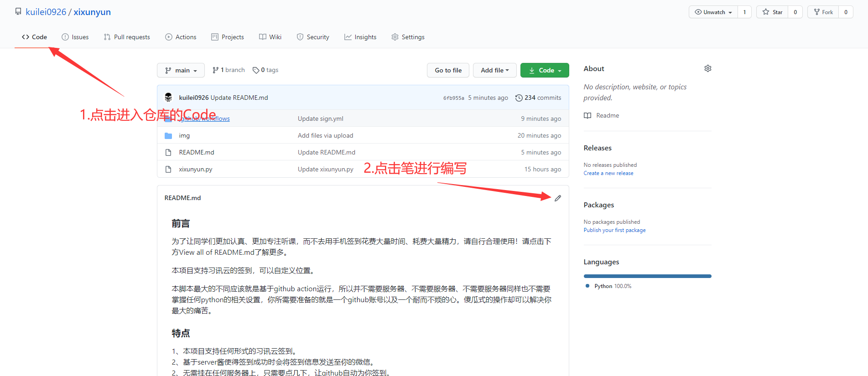Open the Pull requests tab
Screen dimensions: 868x376
coord(127,37)
